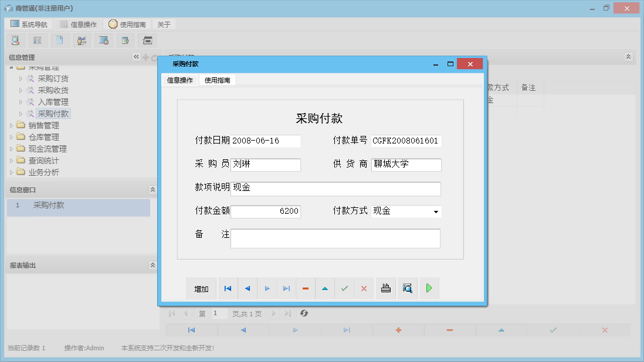Open the 关于 menu
Viewport: 644px width, 362px height.
[x=164, y=24]
